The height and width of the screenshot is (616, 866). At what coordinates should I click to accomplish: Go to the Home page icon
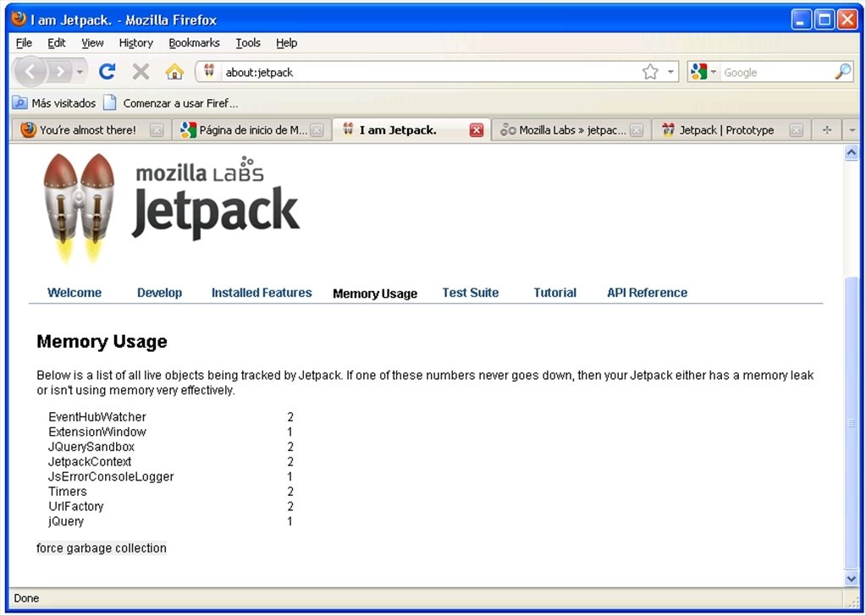[174, 72]
